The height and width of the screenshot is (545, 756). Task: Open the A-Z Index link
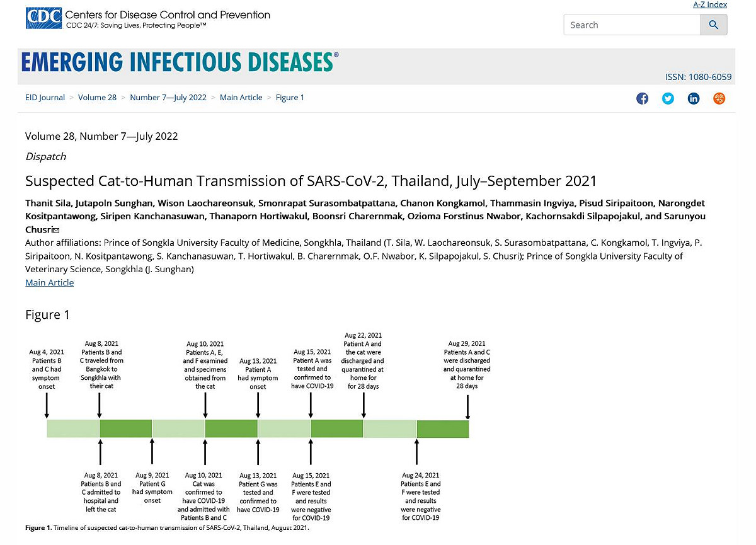(710, 4)
